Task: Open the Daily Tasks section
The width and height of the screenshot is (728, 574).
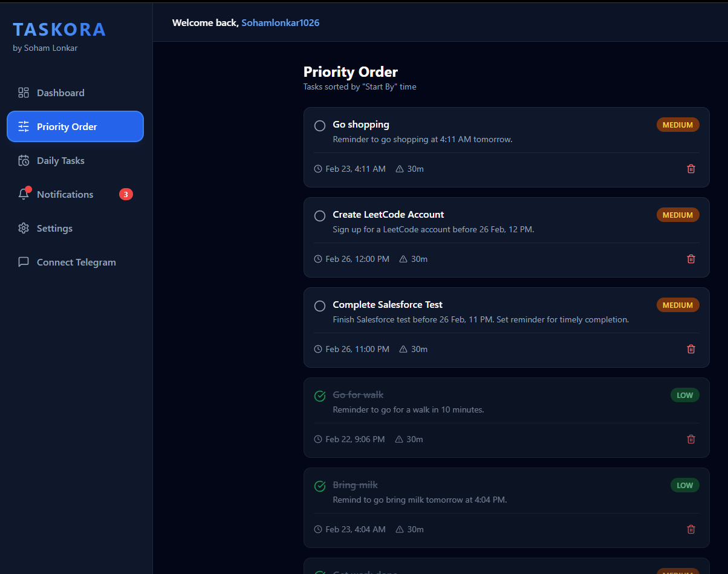Action: [x=60, y=160]
